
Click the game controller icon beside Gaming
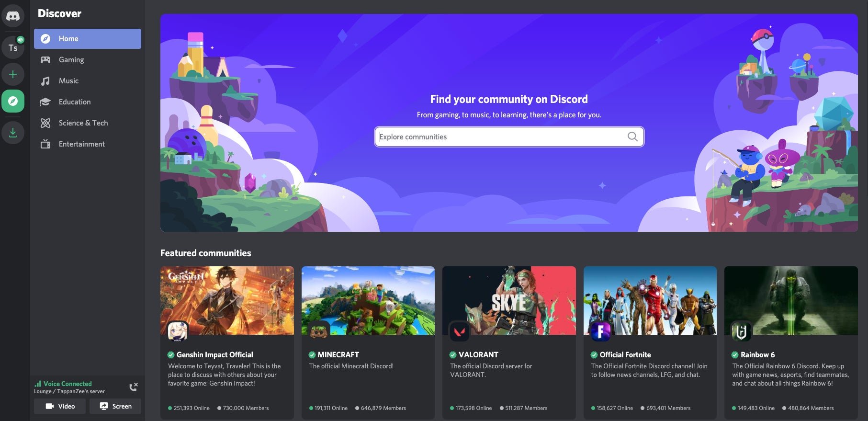click(x=45, y=60)
